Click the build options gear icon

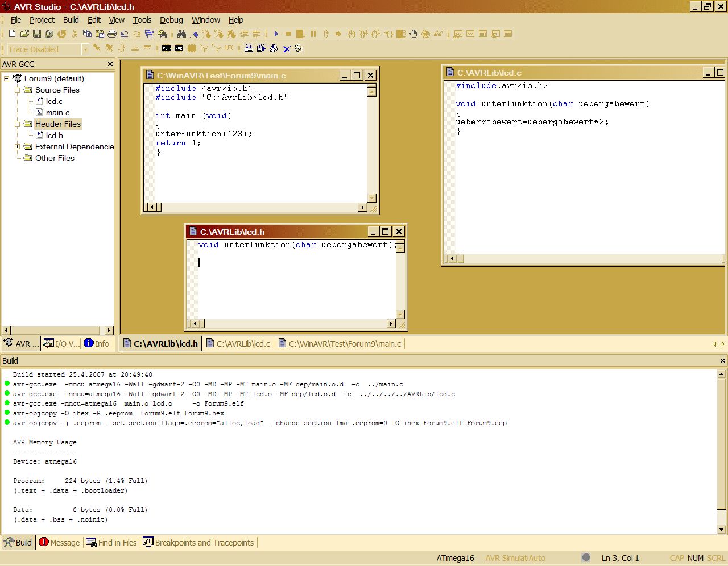pyautogui.click(x=299, y=49)
